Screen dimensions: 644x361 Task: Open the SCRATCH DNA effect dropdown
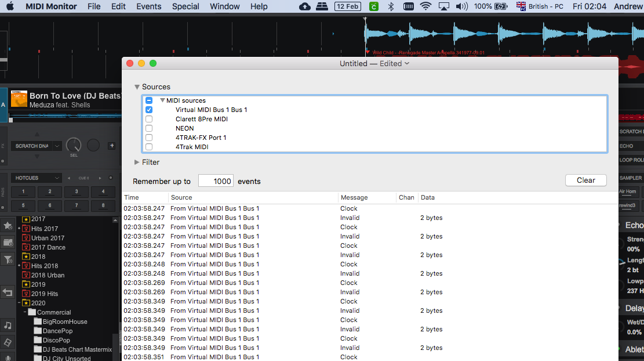36,146
